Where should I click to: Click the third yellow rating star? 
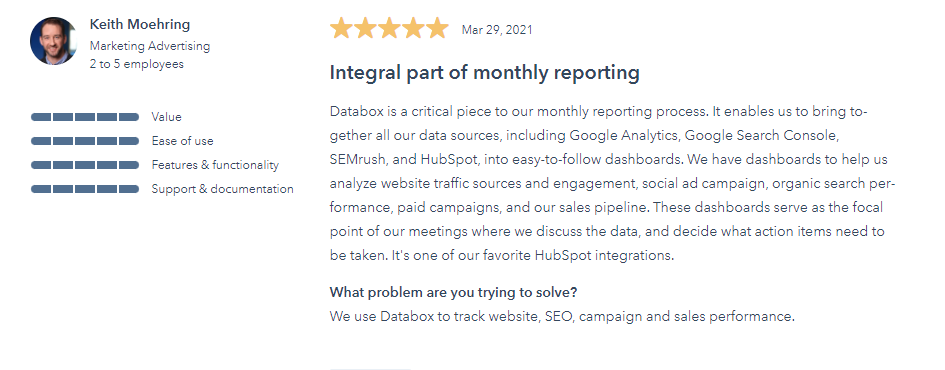click(389, 28)
